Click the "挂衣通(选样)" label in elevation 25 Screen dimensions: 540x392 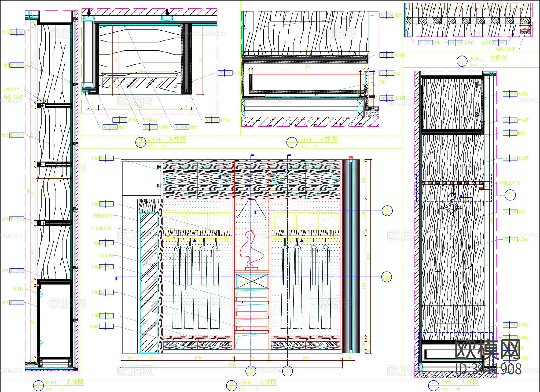[102, 228]
